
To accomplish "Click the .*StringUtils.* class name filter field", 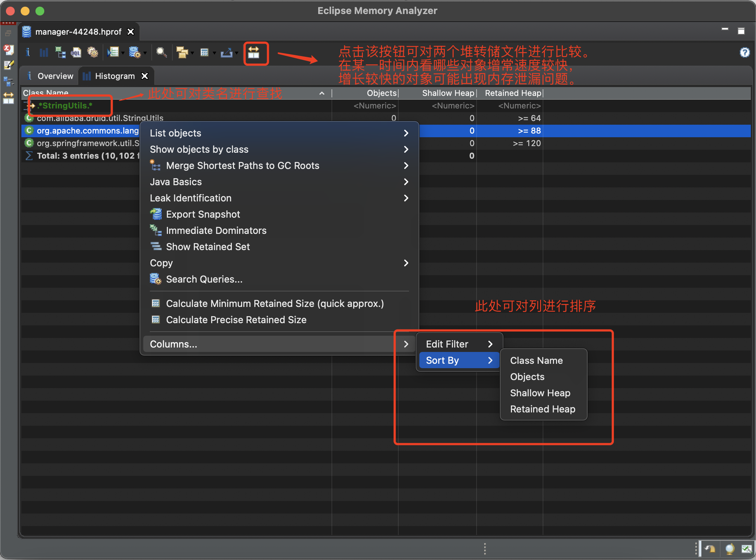I will tap(176, 106).
